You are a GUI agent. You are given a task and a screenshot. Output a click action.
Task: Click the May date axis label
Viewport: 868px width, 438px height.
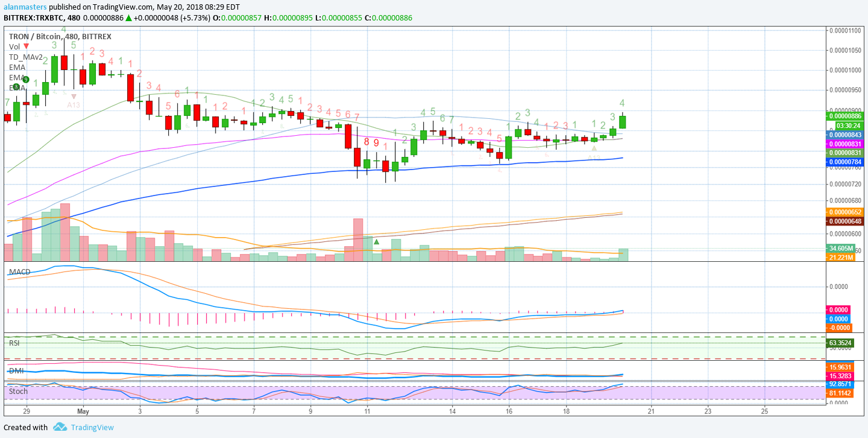point(83,411)
